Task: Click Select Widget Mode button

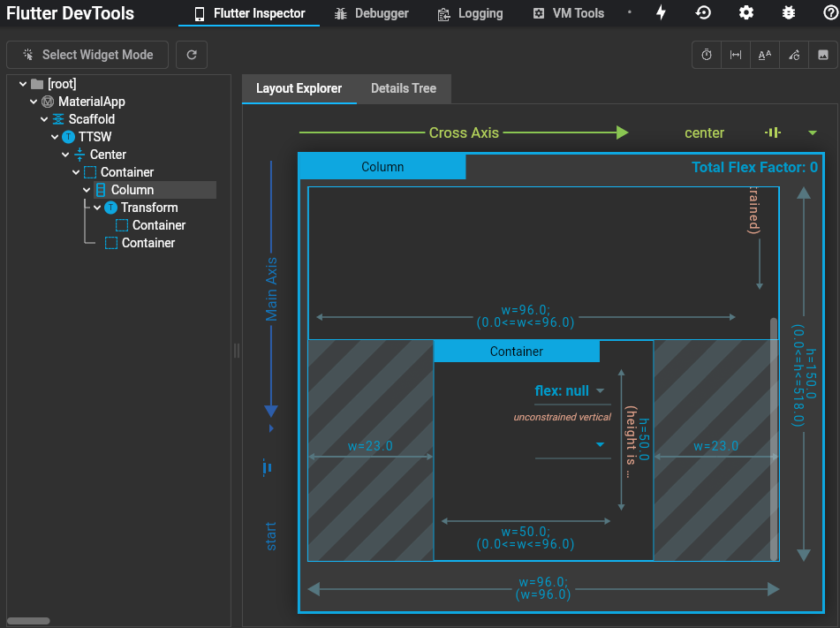Action: pos(87,55)
